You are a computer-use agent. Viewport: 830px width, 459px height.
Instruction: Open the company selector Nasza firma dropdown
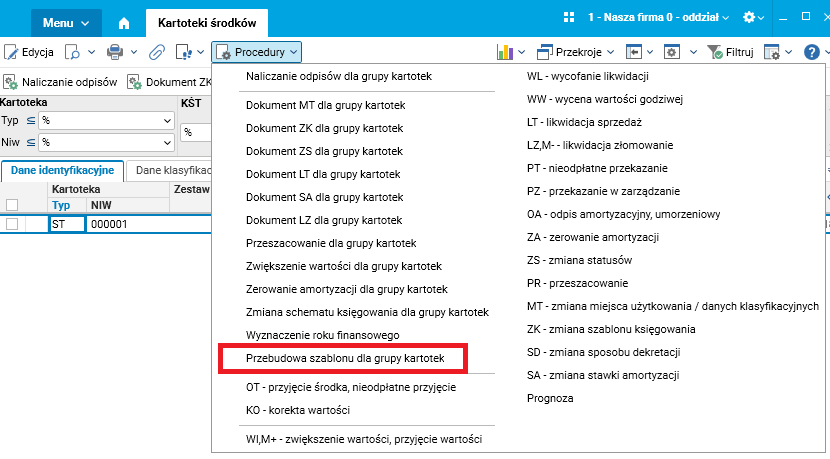658,17
